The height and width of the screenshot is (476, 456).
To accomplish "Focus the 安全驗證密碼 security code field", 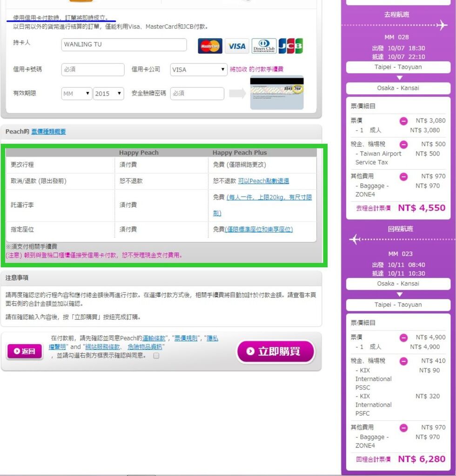I will pyautogui.click(x=197, y=93).
